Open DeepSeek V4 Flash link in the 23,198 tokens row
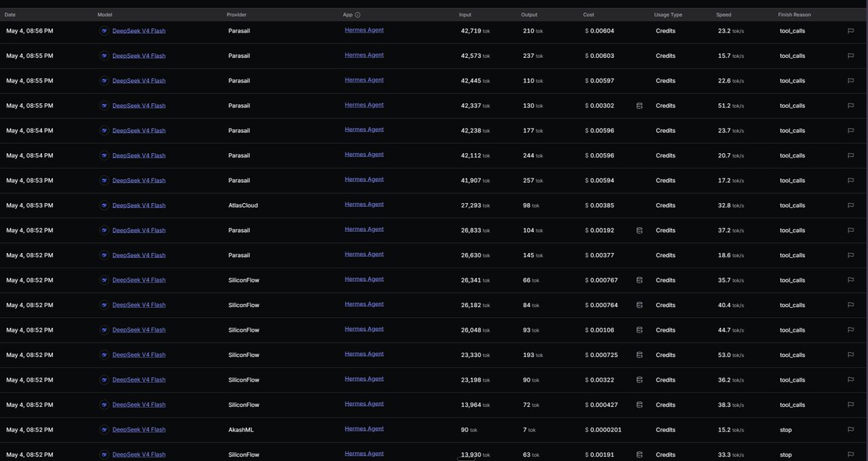This screenshot has width=868, height=461. (139, 380)
